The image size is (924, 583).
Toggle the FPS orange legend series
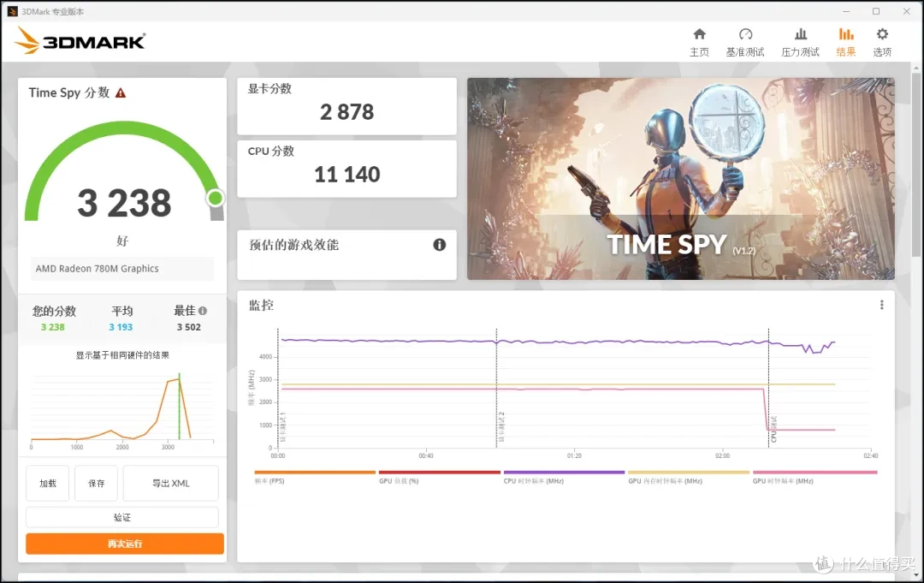pos(315,477)
